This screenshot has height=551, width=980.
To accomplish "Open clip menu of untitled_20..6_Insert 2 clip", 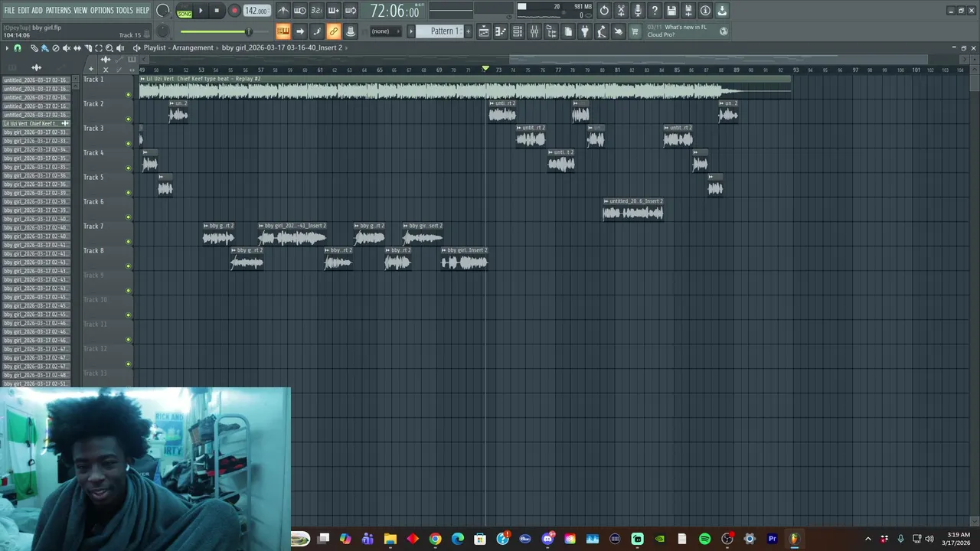I will (x=606, y=201).
